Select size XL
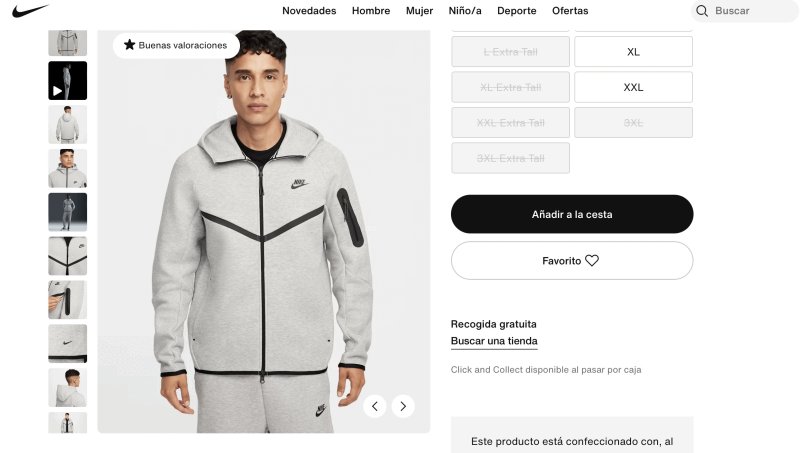This screenshot has width=800, height=453. tap(633, 52)
